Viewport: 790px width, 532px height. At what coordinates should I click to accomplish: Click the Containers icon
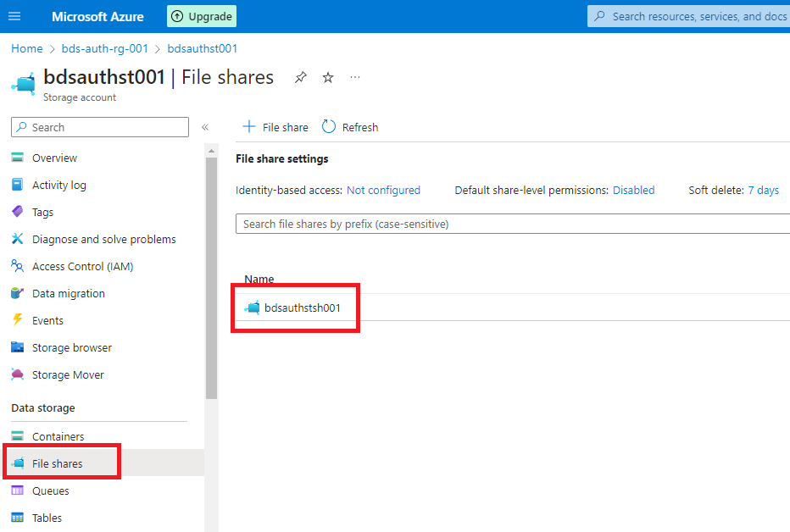tap(17, 436)
